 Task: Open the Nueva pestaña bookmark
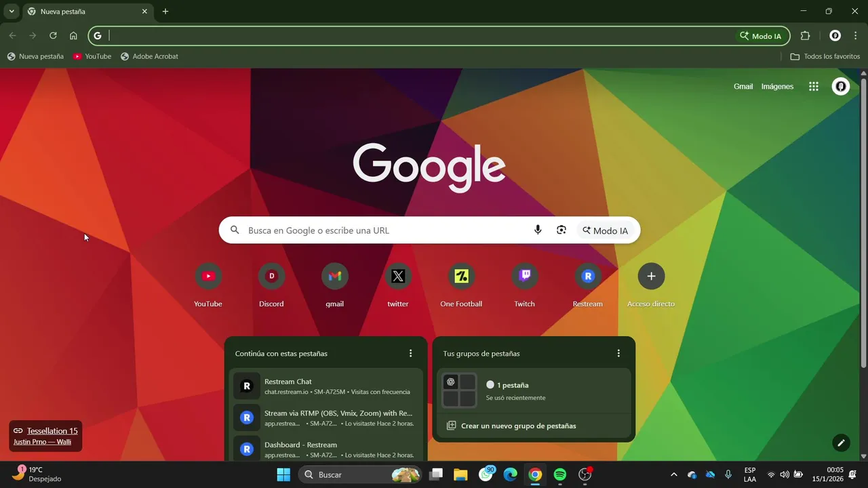(x=35, y=56)
